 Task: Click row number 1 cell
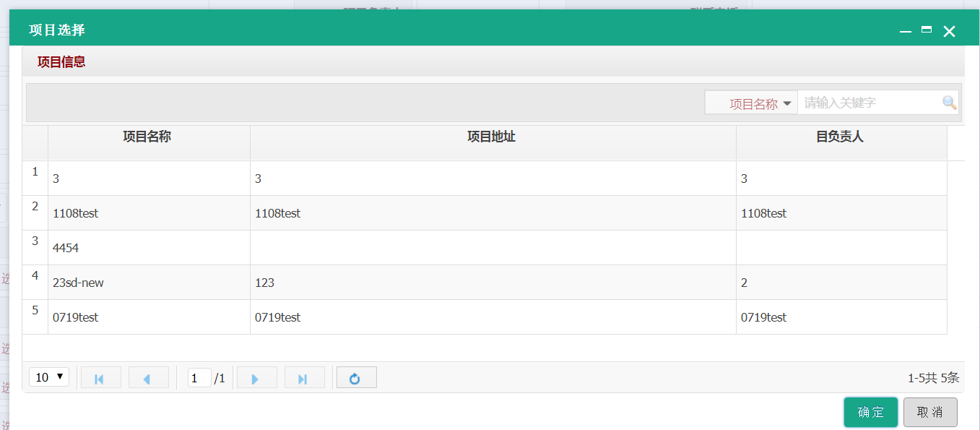[35, 179]
